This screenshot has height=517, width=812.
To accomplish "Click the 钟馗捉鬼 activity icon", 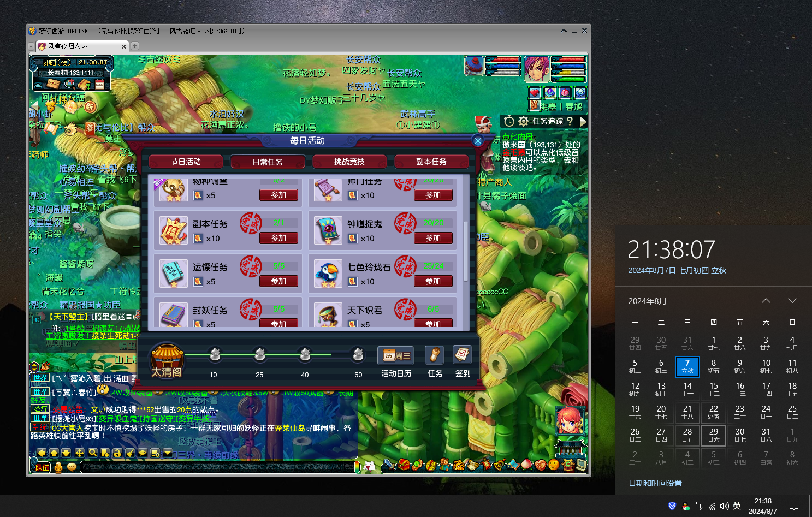I will 328,230.
